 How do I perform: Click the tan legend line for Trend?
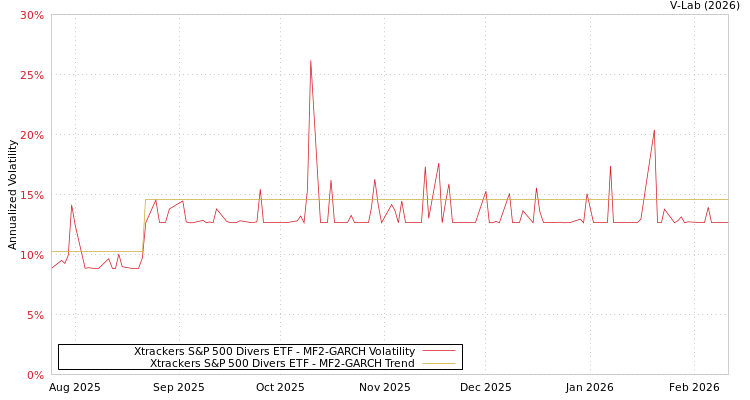(439, 363)
